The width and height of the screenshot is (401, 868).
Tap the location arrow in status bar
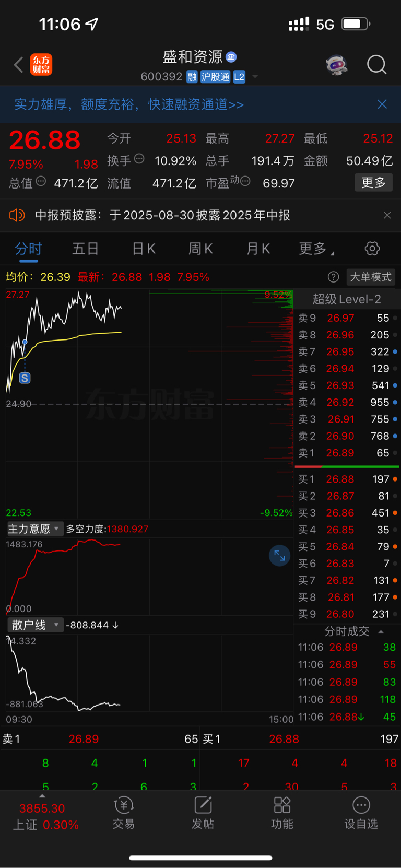[x=92, y=24]
